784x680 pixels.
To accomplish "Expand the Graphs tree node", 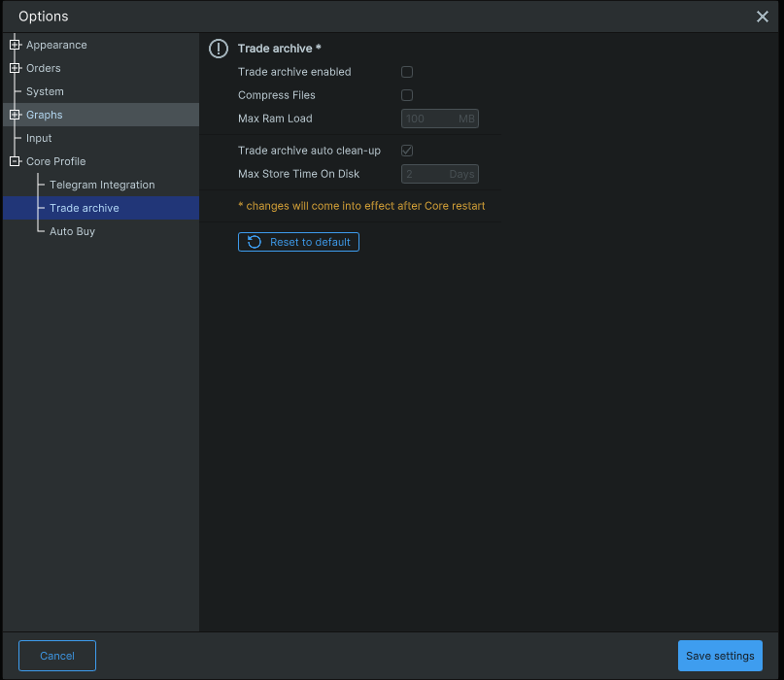I will pos(15,115).
